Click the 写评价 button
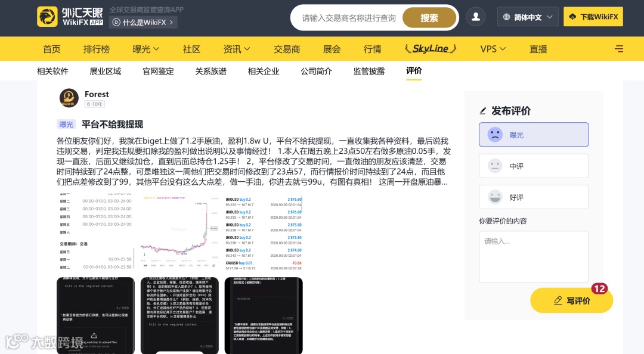This screenshot has width=644, height=354. 571,300
